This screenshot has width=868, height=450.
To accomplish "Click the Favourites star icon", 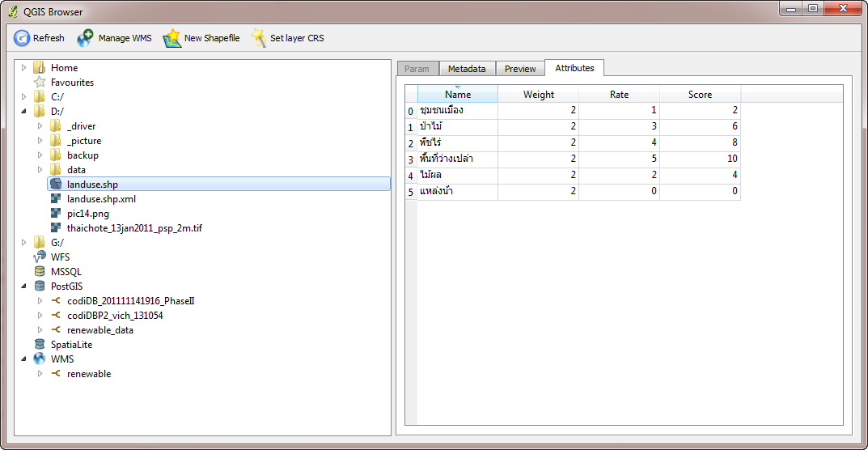I will click(40, 82).
